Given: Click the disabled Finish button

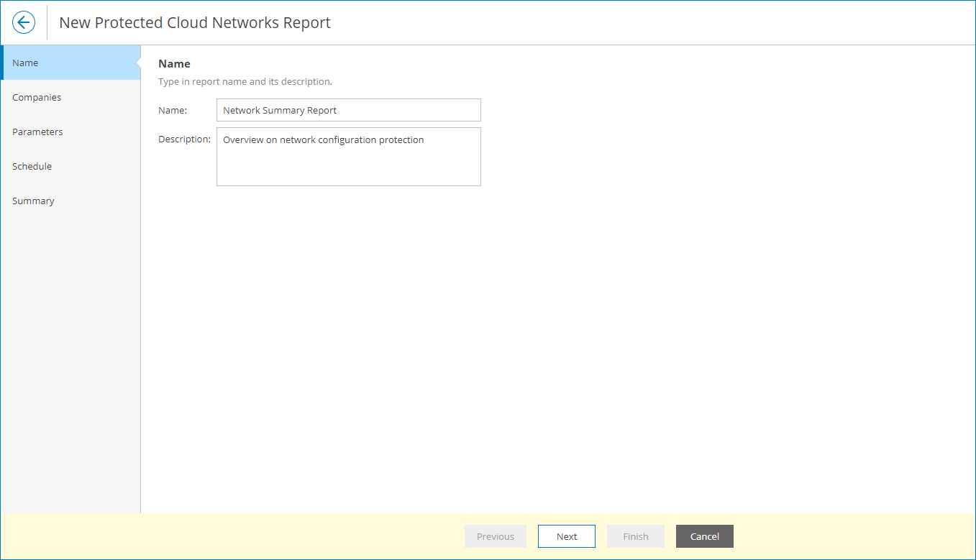Looking at the screenshot, I should pyautogui.click(x=635, y=536).
